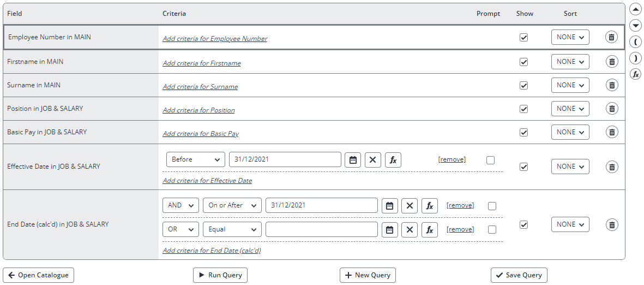Delete the Employee Number field via the trash icon
Viewport: 644px width, 285px height.
coord(611,37)
